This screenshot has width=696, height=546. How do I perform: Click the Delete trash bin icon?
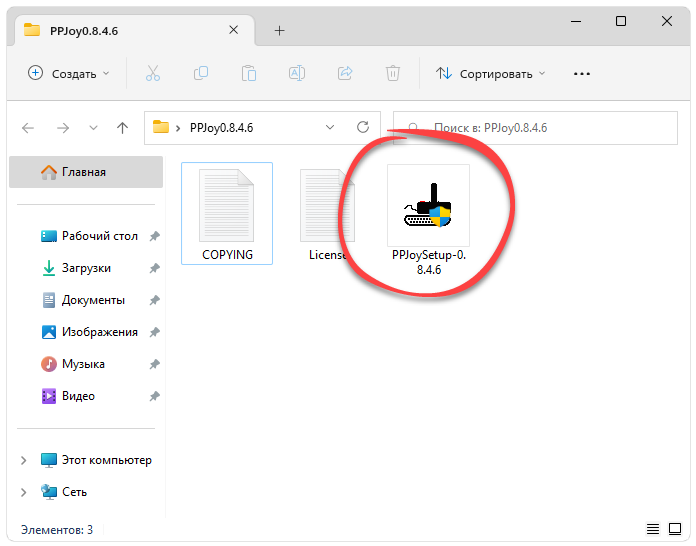pyautogui.click(x=393, y=73)
